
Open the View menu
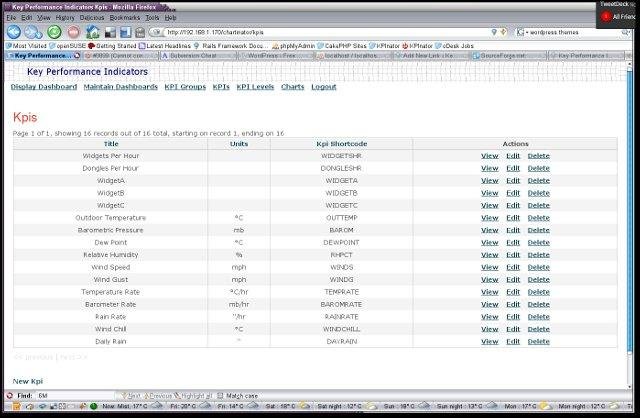(44, 18)
